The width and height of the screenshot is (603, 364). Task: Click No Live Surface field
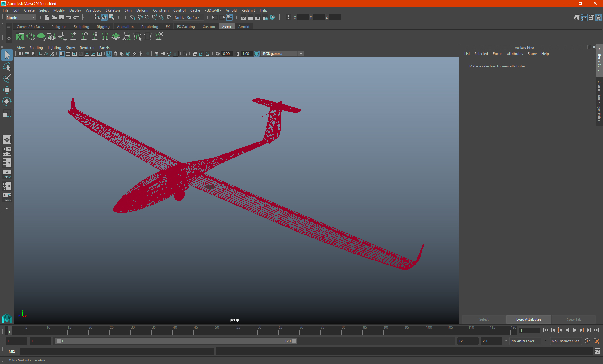click(188, 18)
